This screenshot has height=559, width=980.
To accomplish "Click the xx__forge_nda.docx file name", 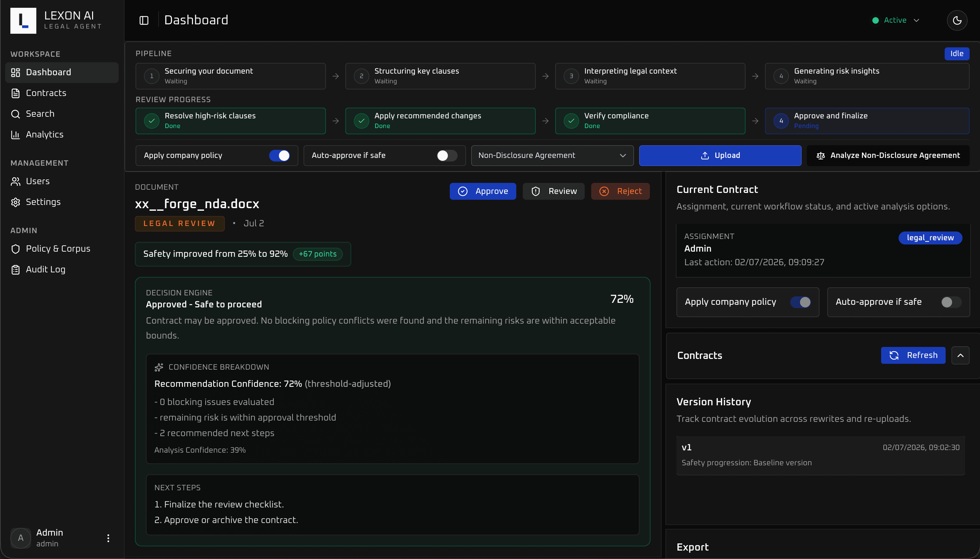I will click(x=197, y=204).
